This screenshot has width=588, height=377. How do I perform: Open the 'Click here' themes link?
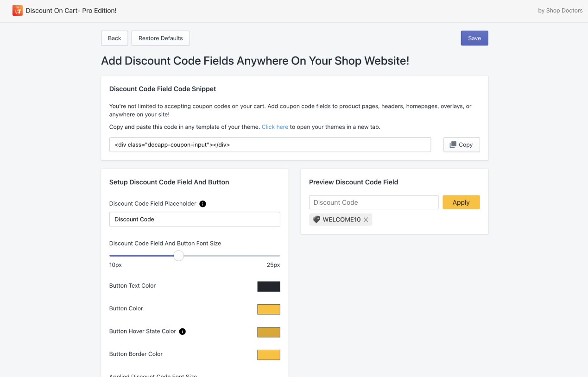[x=275, y=127]
